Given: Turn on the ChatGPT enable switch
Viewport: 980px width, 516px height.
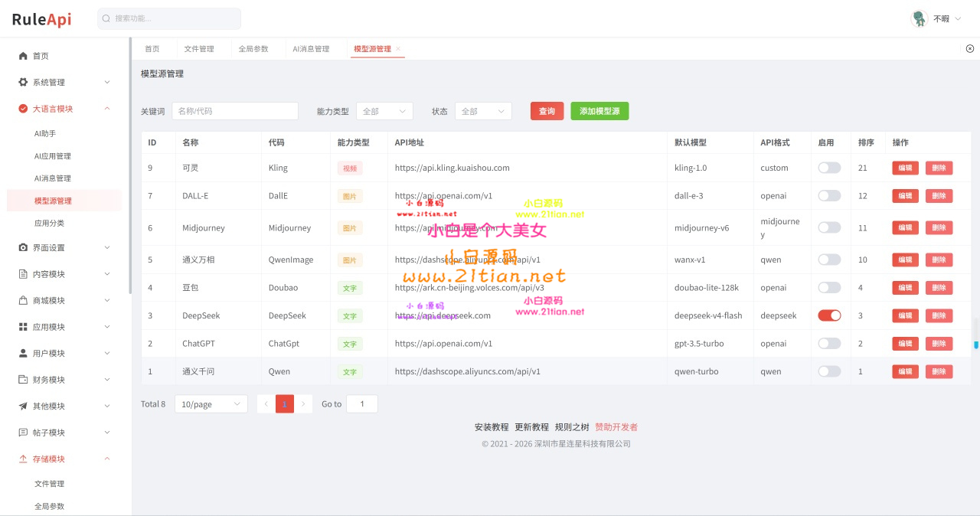Looking at the screenshot, I should coord(829,344).
